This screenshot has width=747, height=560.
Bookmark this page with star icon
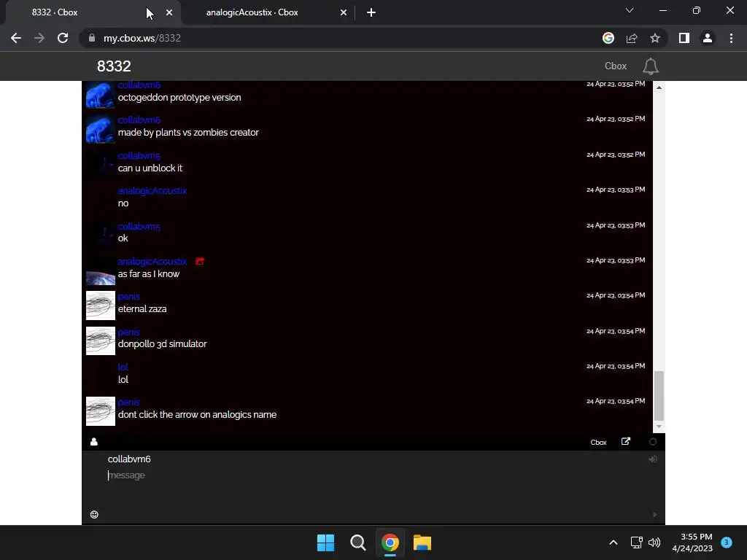(655, 38)
